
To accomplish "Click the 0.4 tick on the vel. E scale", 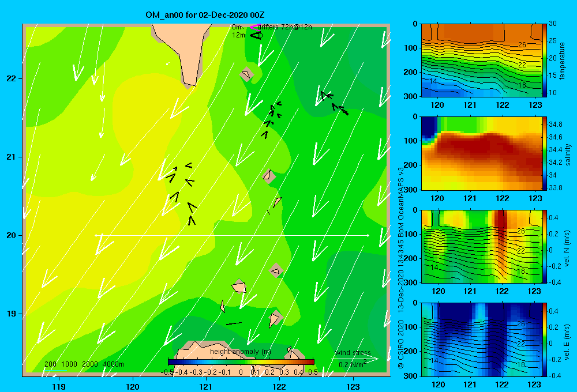I will click(553, 311).
